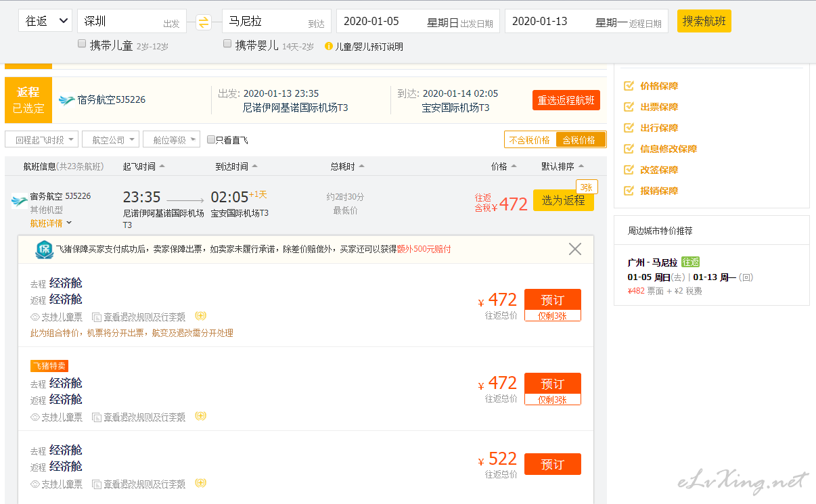Click Cebu Pacific logo in selected return bar
816x504 pixels.
tap(67, 100)
